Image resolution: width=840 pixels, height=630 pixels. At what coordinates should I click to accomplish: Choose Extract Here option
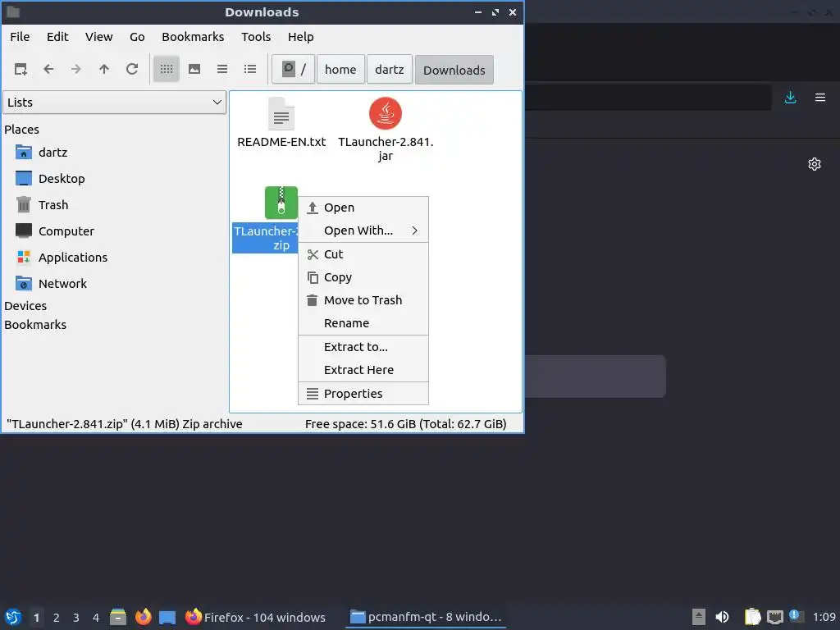click(x=363, y=370)
